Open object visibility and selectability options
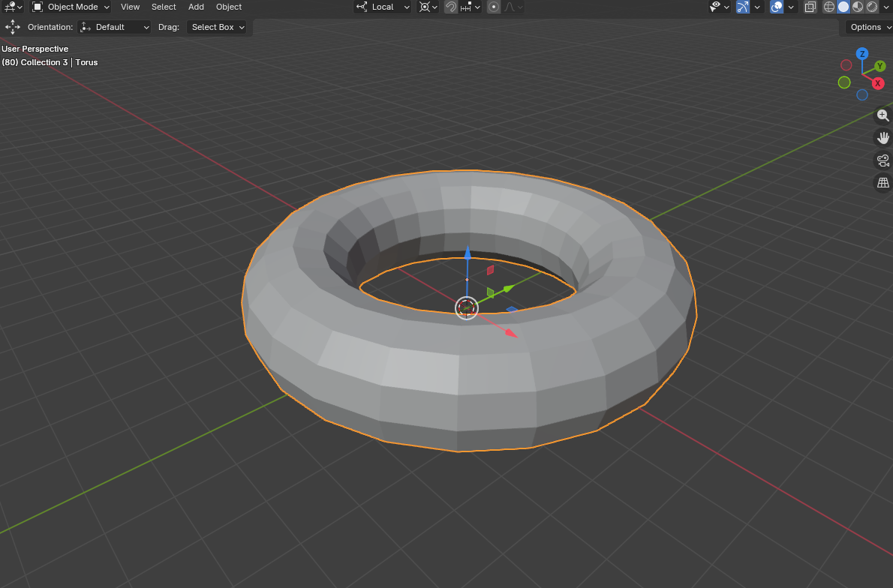893x588 pixels. tap(720, 7)
